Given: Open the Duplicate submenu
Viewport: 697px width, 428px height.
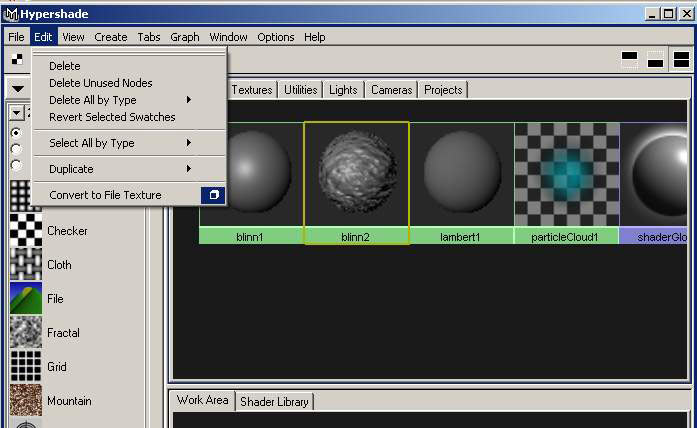Looking at the screenshot, I should click(120, 169).
